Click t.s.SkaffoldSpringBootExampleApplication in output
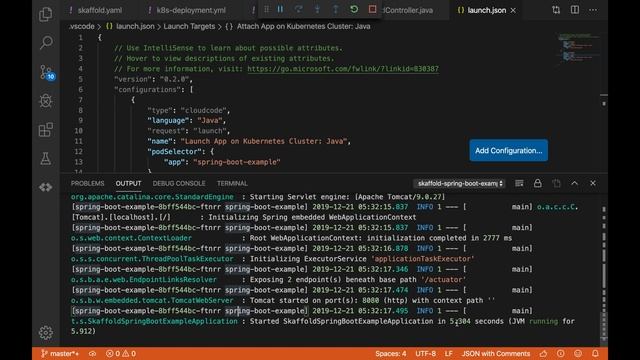The width and height of the screenshot is (640, 360). (154, 321)
